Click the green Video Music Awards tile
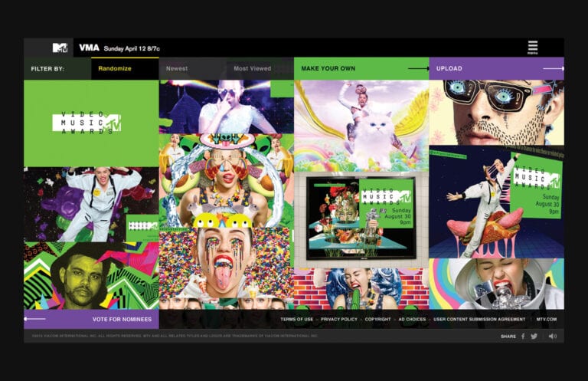Image resolution: width=588 pixels, height=381 pixels. coord(91,123)
